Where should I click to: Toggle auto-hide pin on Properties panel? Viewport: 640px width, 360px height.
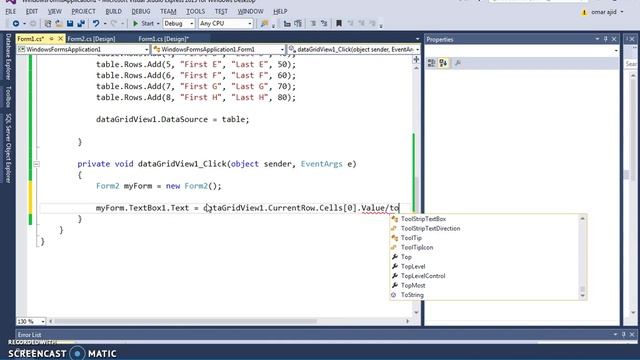606,39
